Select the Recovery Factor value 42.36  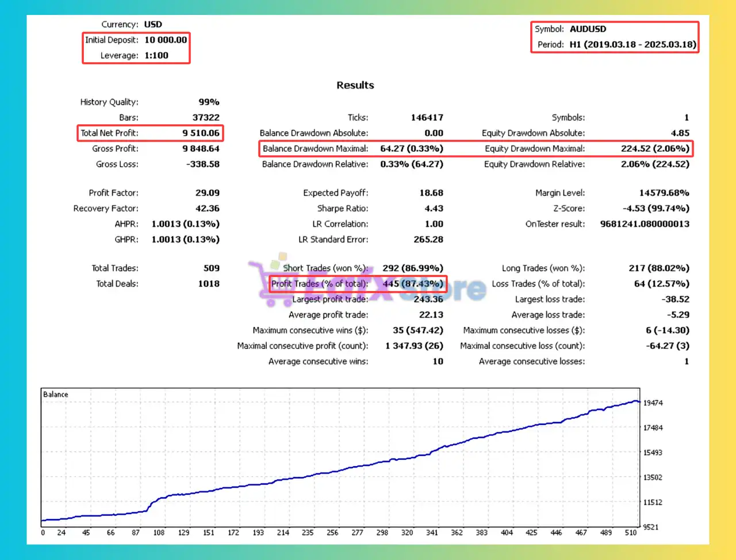coord(207,208)
